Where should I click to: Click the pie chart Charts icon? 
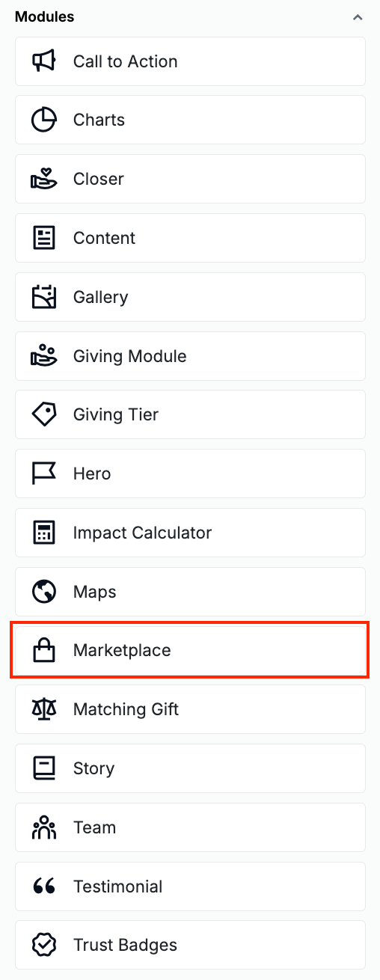pyautogui.click(x=44, y=120)
